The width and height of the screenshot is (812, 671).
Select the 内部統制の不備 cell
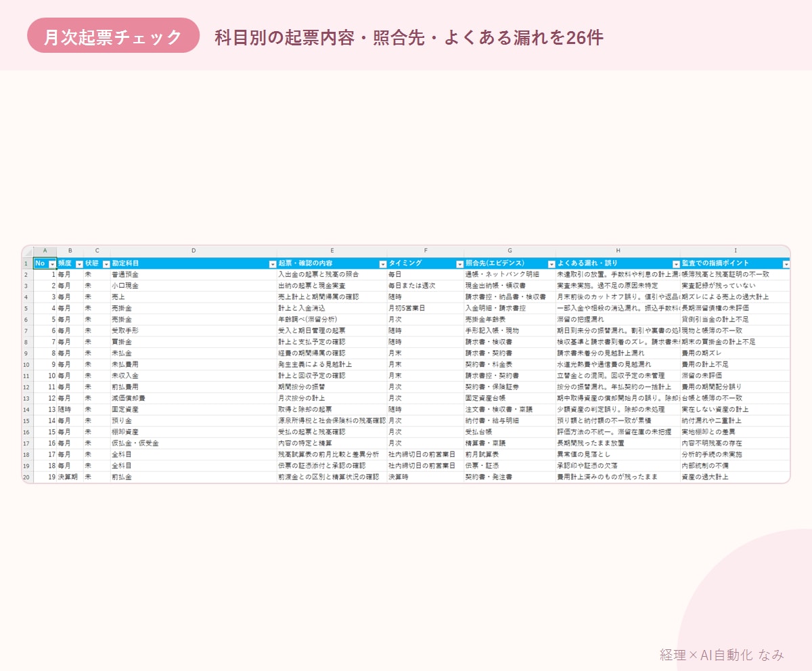pos(736,465)
